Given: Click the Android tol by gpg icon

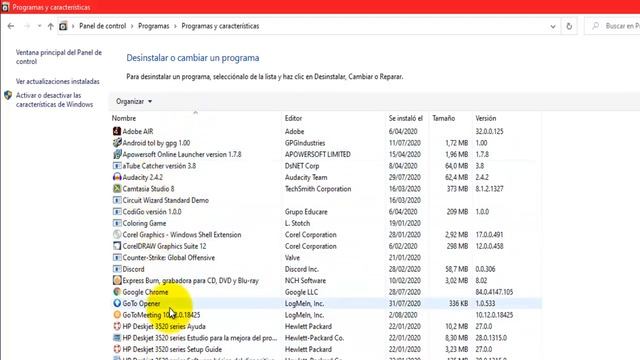Looking at the screenshot, I should [117, 142].
